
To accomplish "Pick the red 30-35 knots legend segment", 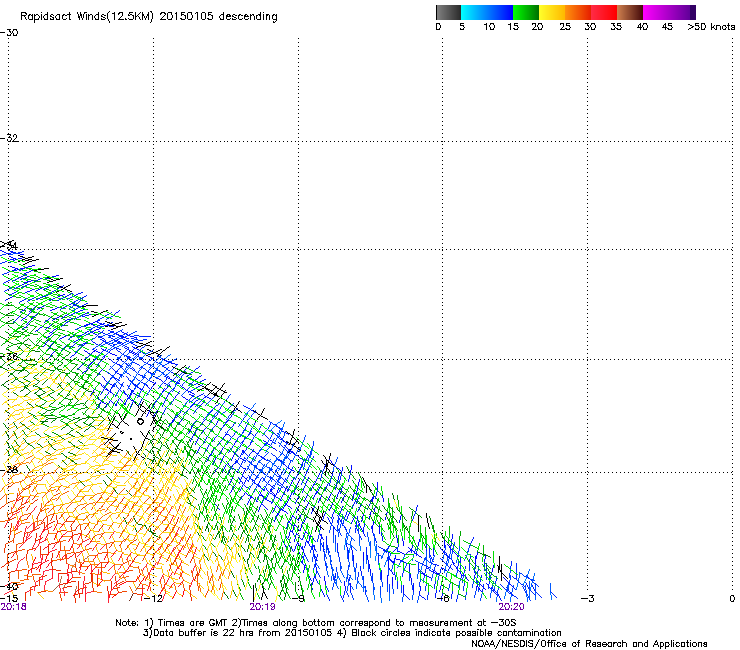I will tap(604, 12).
